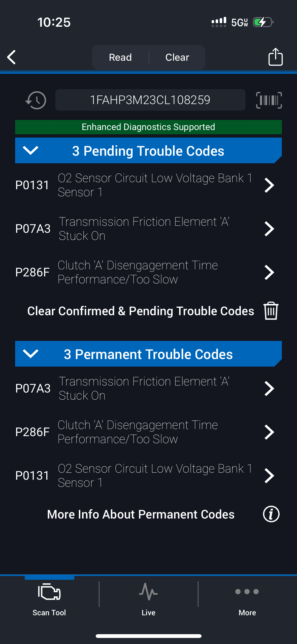Open the Live data pulse icon
Screen dimensions: 297x644
point(148,592)
